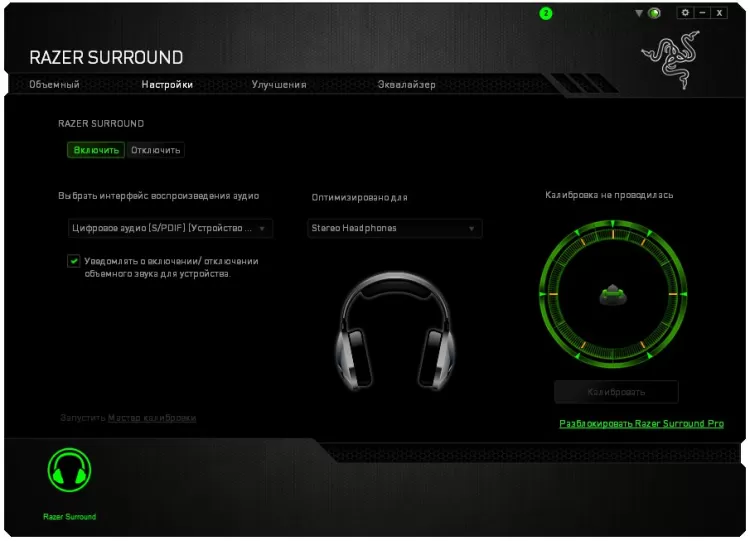Click the listener icon in the calibration circle
Image resolution: width=750 pixels, height=541 pixels.
point(613,294)
